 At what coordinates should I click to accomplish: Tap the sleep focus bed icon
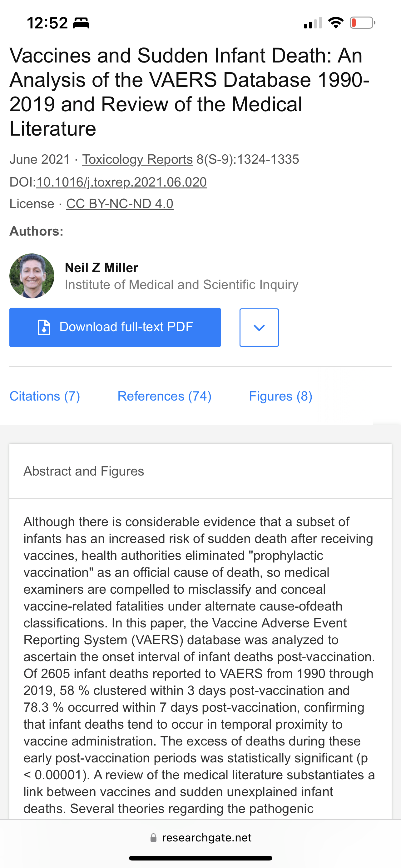[81, 23]
